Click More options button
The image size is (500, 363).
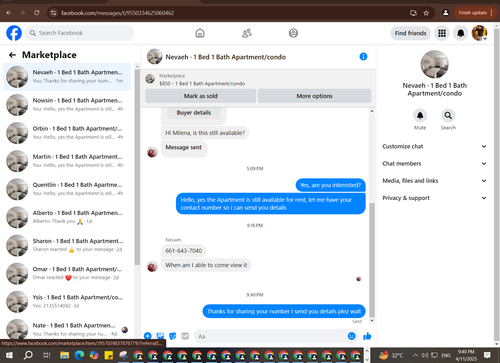point(314,96)
